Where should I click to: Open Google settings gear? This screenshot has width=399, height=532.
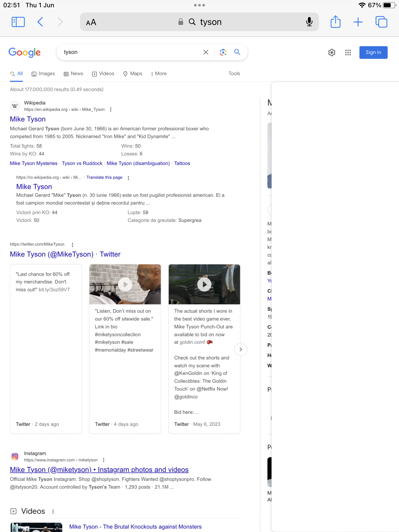(332, 52)
